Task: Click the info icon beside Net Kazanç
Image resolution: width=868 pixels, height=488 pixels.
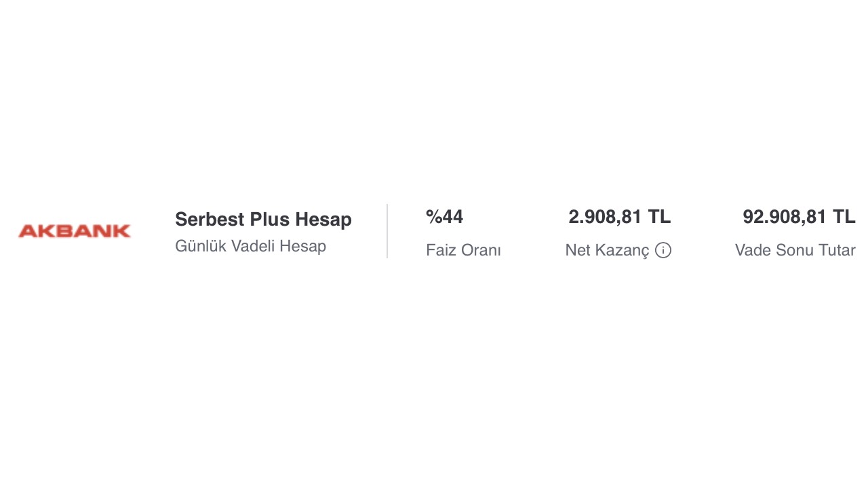Action: tap(663, 250)
